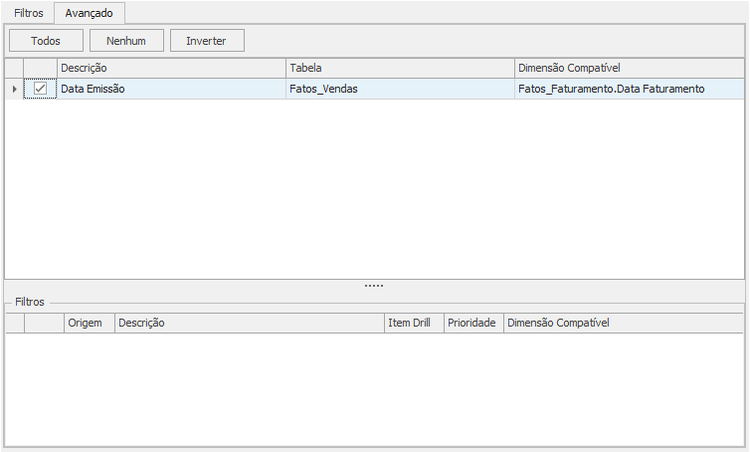Uncheck the Data Emissão row checkbox
Viewport: 750px width, 452px height.
point(40,88)
